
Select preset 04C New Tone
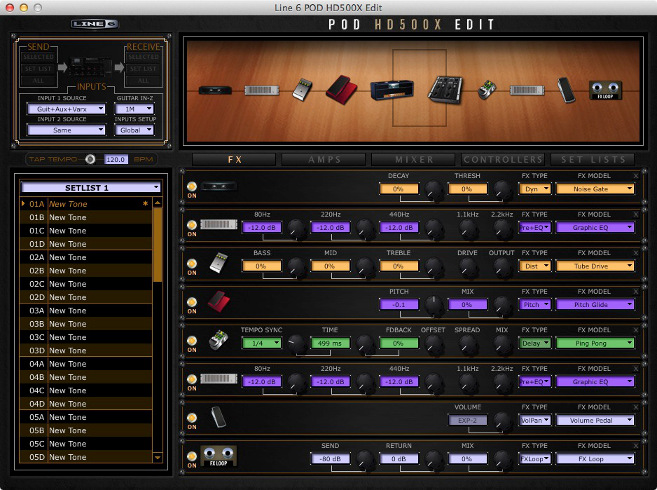click(86, 391)
